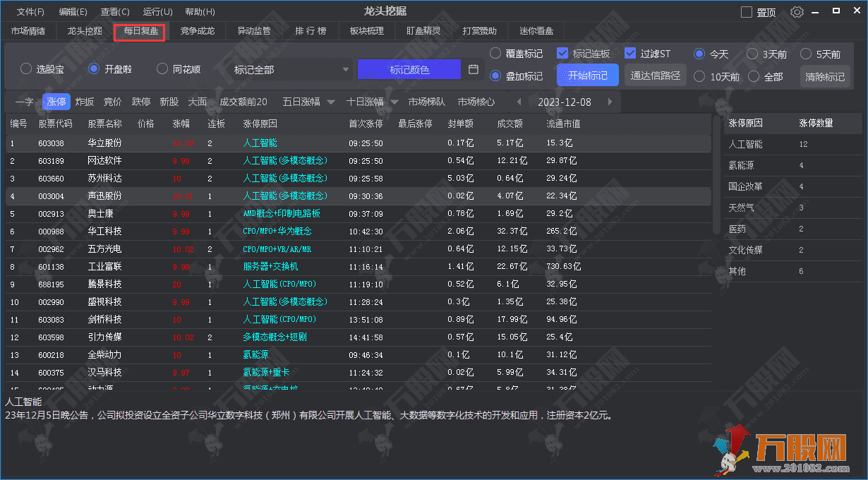The height and width of the screenshot is (480, 868).
Task: Open 编辑(E) menu
Action: click(73, 12)
